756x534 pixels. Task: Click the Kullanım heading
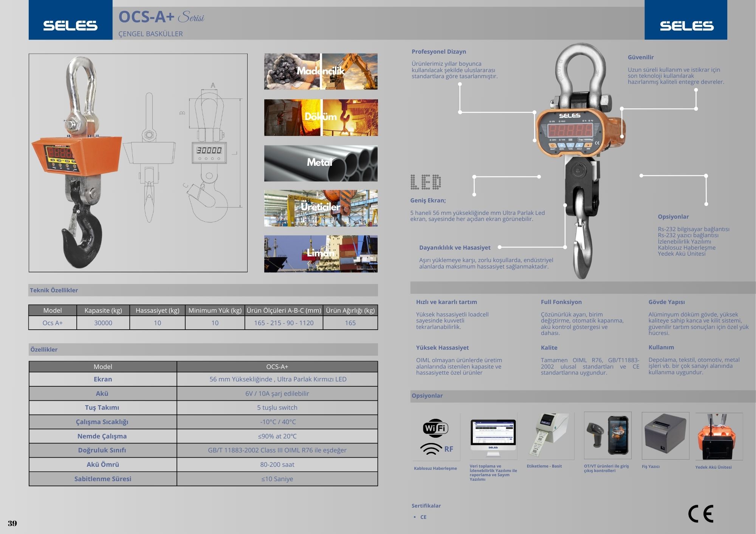tap(661, 347)
